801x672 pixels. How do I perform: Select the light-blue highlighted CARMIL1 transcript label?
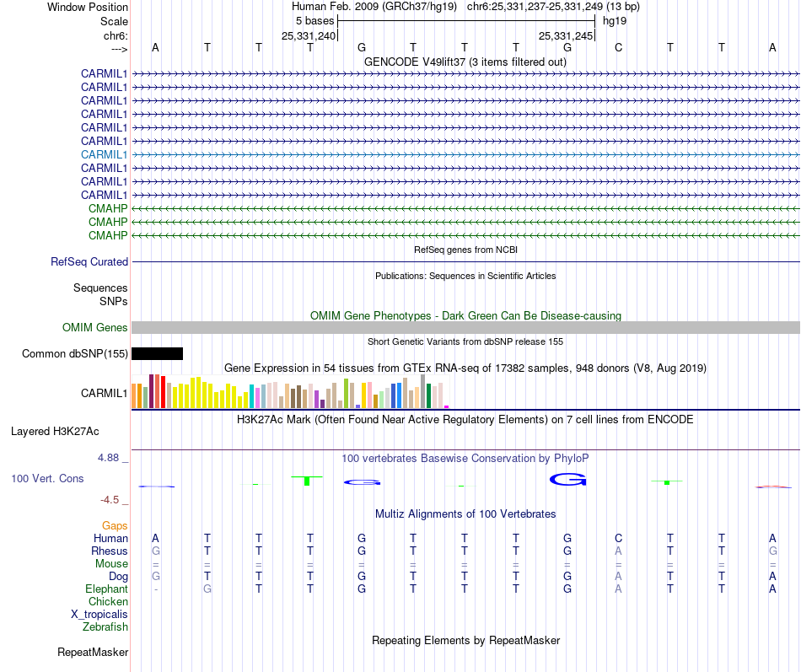104,154
